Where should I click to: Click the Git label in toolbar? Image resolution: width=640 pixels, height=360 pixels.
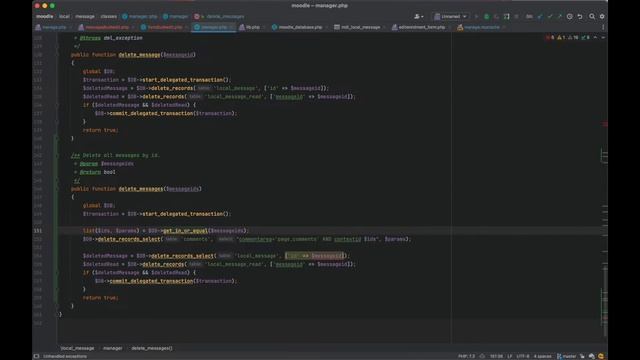click(529, 16)
